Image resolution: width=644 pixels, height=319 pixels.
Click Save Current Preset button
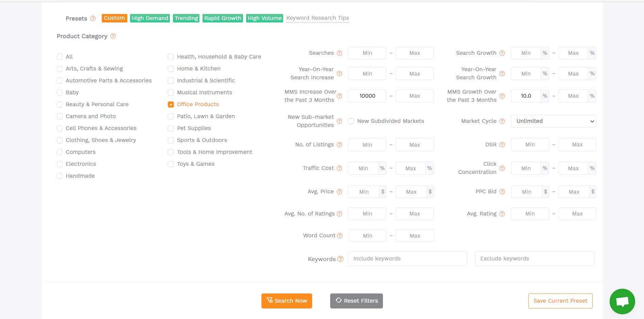click(x=560, y=301)
